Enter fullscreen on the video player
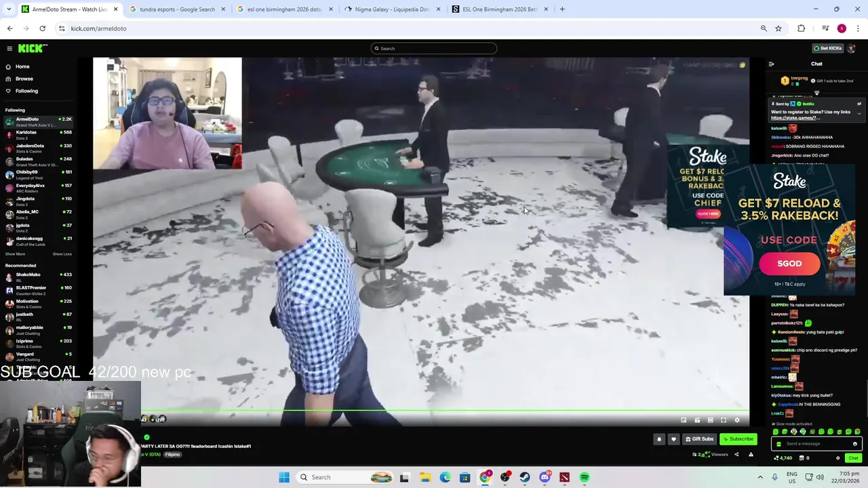868x488 pixels. point(724,420)
